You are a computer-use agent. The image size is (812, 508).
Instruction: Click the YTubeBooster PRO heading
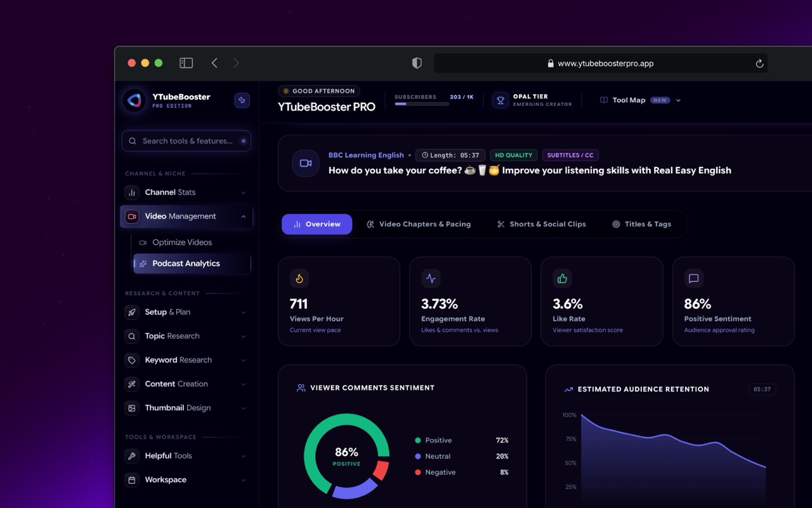pyautogui.click(x=327, y=107)
